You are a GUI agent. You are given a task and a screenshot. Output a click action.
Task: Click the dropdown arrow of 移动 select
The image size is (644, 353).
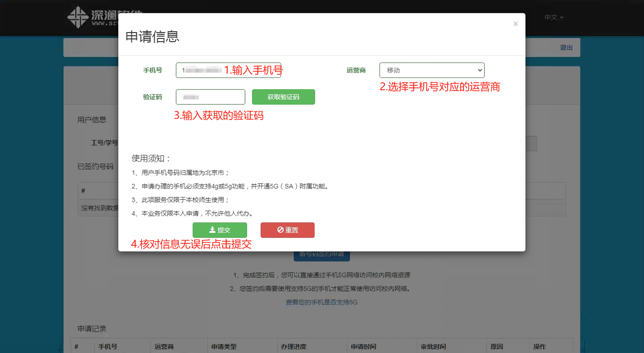(x=479, y=70)
